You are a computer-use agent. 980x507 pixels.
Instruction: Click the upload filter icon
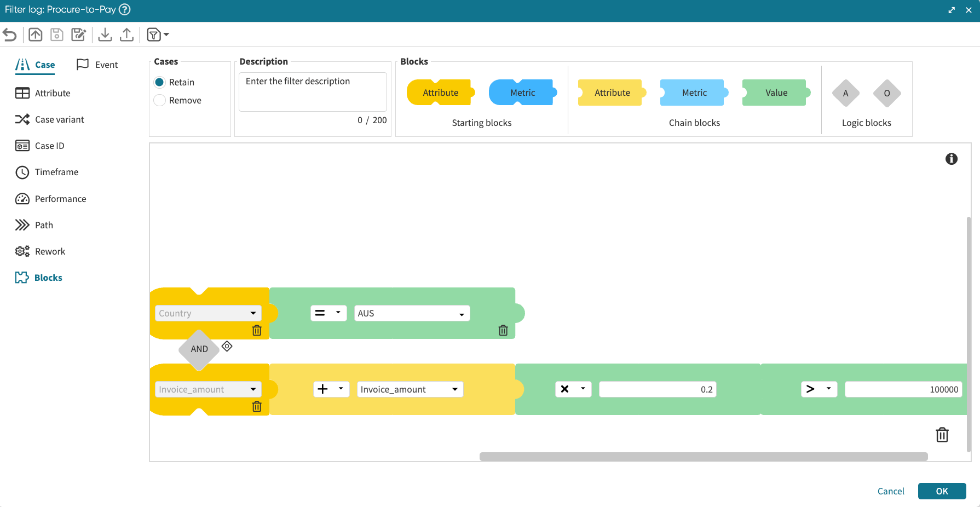coord(126,35)
